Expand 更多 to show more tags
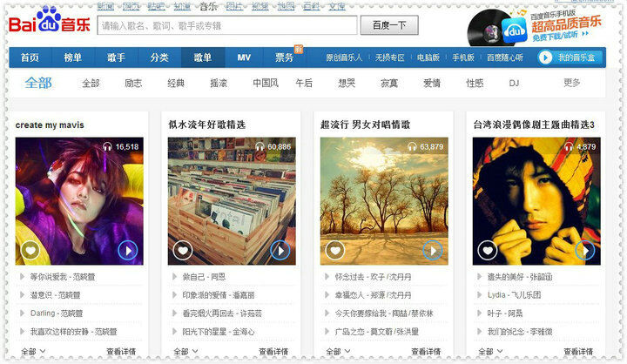The width and height of the screenshot is (627, 364). [572, 83]
